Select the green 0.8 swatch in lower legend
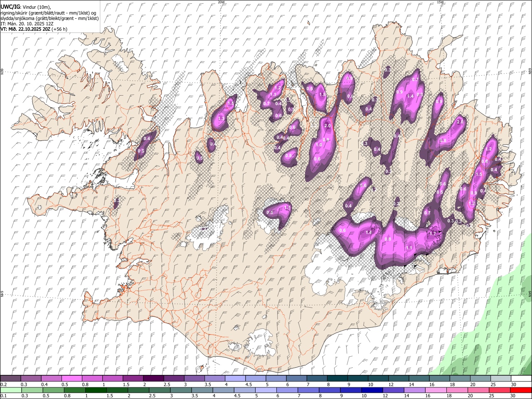The image size is (532, 399). (x=74, y=390)
